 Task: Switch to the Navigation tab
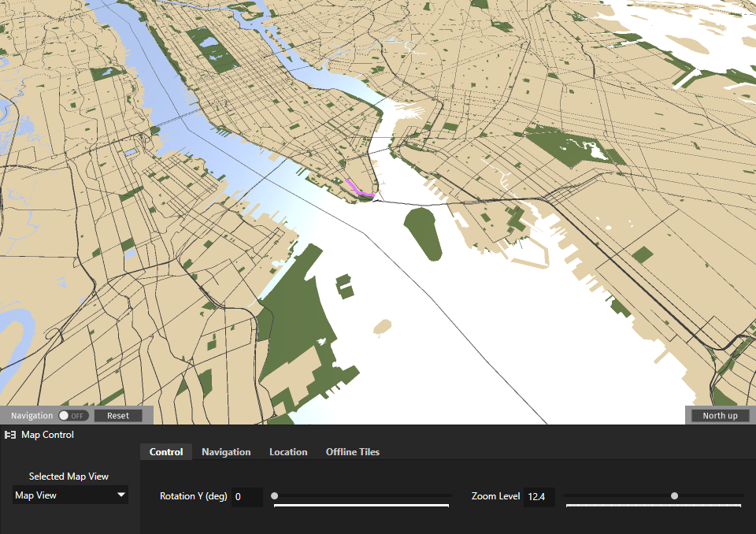(226, 451)
